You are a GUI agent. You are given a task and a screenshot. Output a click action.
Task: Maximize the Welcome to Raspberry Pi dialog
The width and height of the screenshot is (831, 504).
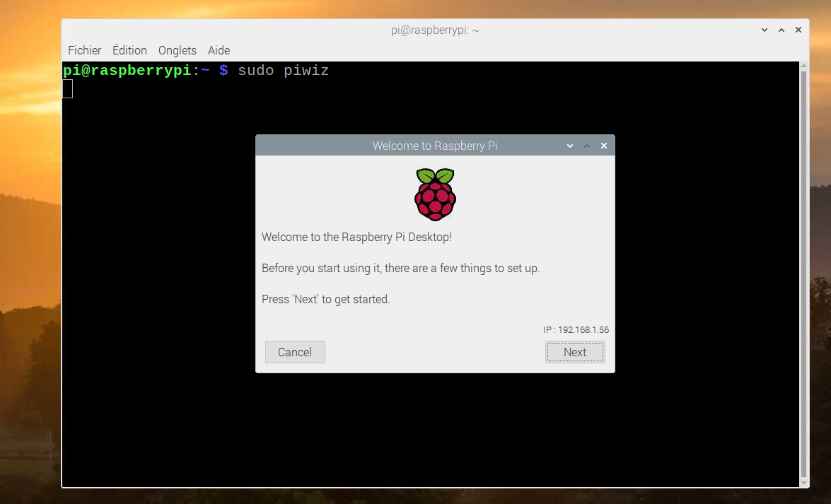tap(587, 146)
